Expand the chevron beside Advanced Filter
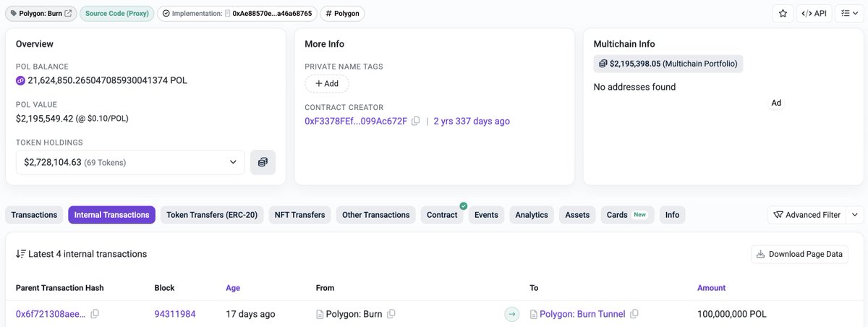This screenshot has height=327, width=868. pos(854,215)
